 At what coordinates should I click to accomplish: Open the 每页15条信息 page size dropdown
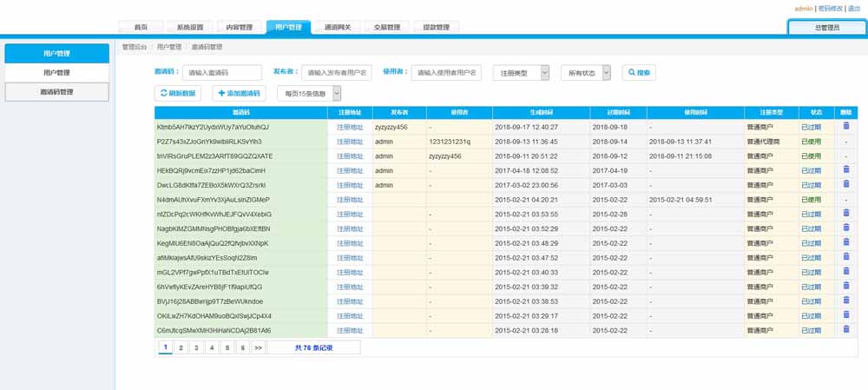308,93
